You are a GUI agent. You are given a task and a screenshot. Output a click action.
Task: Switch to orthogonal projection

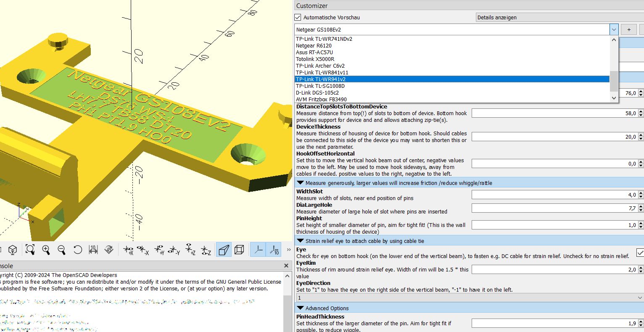pos(239,250)
